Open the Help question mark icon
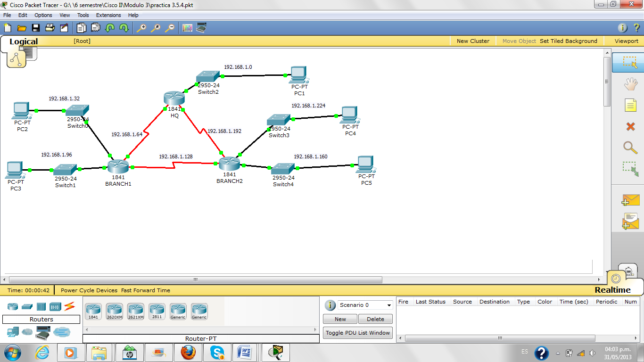 click(x=636, y=28)
